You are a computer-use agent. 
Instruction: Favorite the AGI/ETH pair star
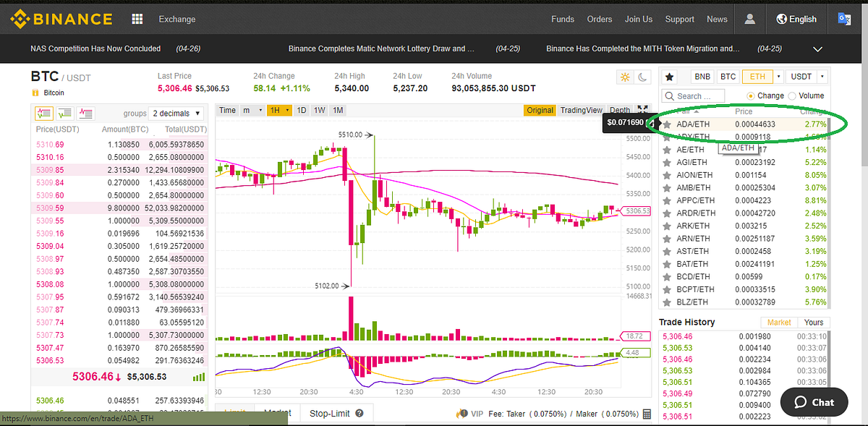(x=667, y=162)
